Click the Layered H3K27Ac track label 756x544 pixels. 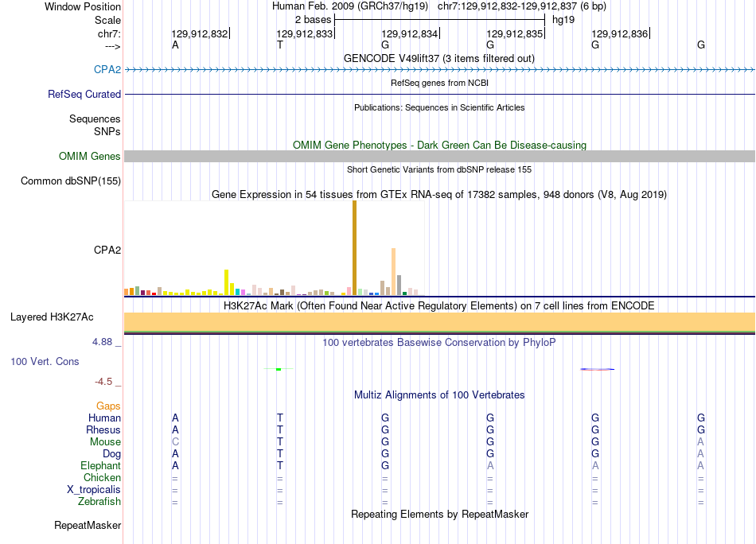click(52, 317)
